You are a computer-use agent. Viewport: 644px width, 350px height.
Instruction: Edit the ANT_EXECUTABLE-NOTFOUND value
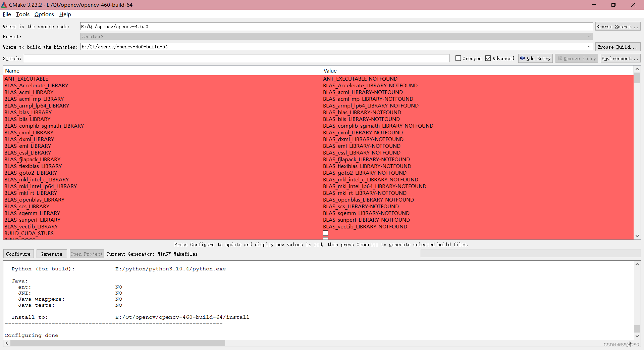pyautogui.click(x=360, y=79)
